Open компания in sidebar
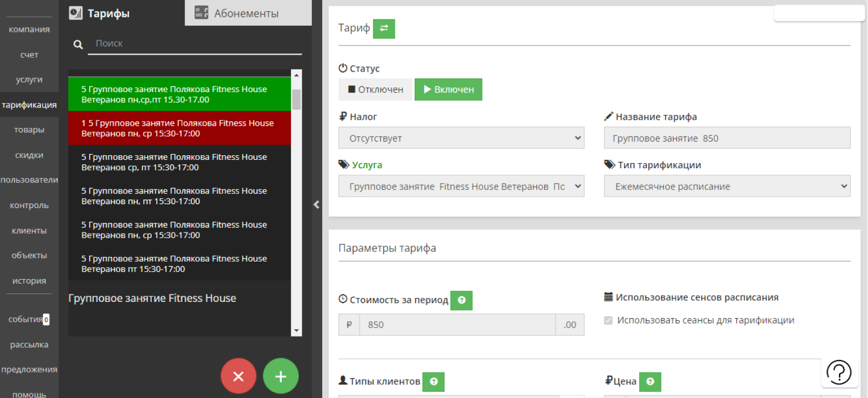The height and width of the screenshot is (398, 868). tap(30, 30)
